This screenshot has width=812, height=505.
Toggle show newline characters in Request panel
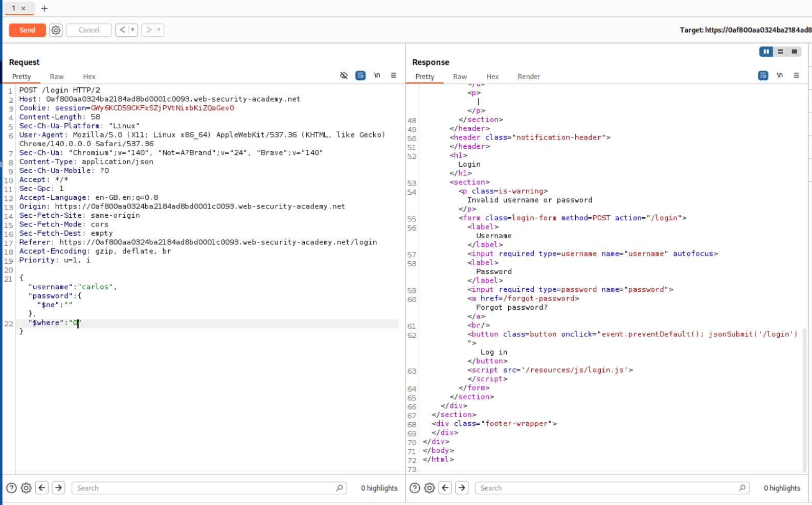(x=377, y=76)
